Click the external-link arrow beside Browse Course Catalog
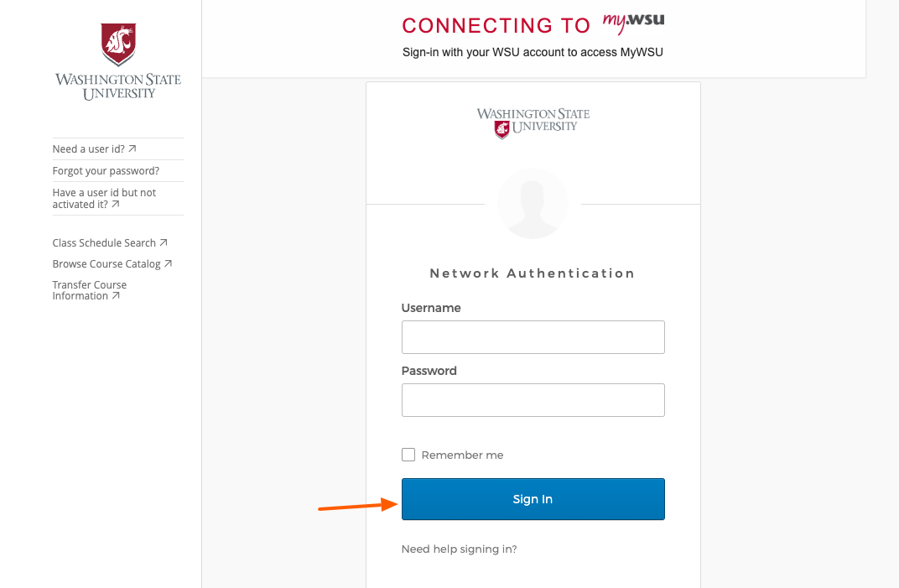This screenshot has height=588, width=899. pyautogui.click(x=169, y=263)
